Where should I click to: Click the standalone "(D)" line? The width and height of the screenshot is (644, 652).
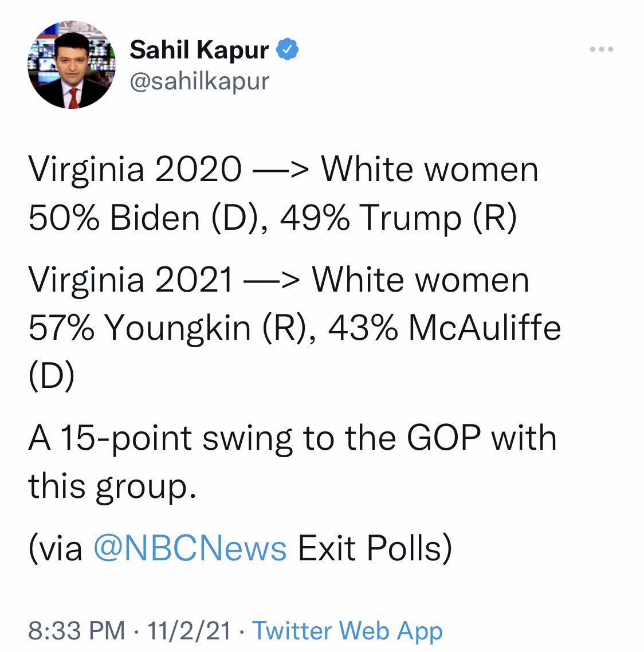point(52,375)
